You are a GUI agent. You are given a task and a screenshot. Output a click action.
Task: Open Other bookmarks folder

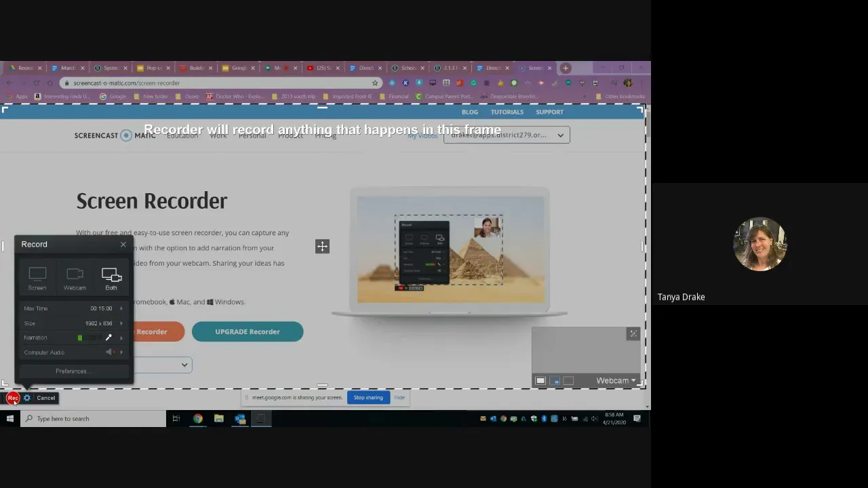(620, 96)
